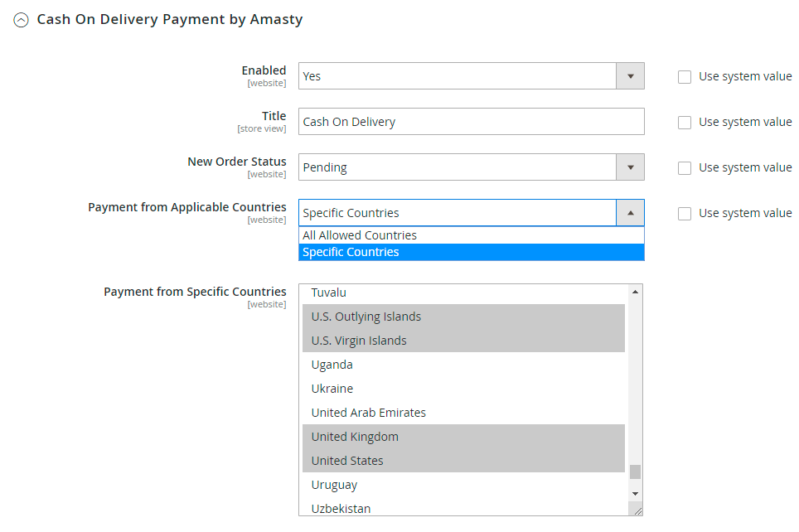Select United Arab Emirates in the list
The height and width of the screenshot is (532, 799).
point(369,413)
